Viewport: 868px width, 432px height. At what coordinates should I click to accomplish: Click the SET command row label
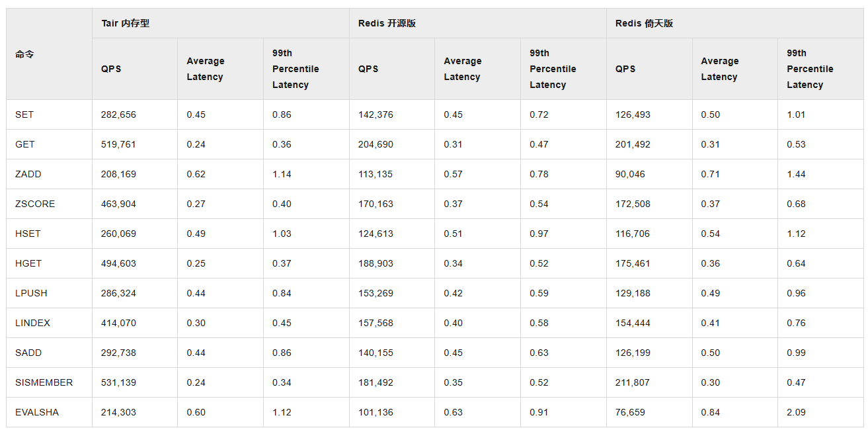click(x=24, y=114)
